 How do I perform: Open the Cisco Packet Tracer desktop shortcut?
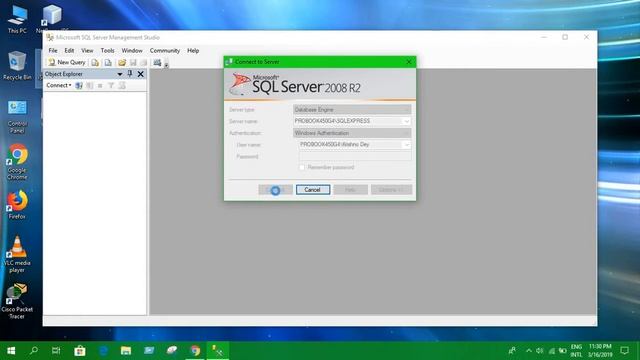click(x=17, y=301)
